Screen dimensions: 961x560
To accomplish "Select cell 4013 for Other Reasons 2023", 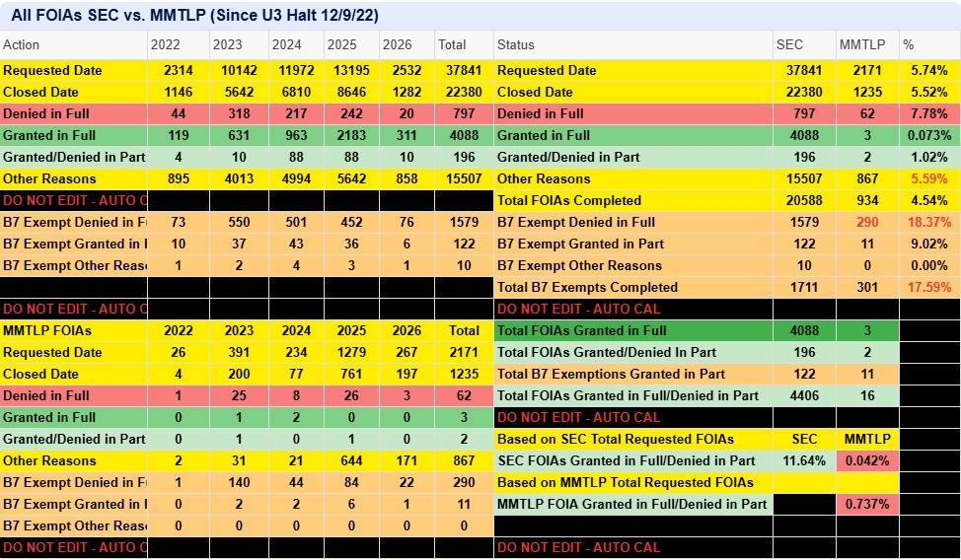I will click(x=239, y=178).
